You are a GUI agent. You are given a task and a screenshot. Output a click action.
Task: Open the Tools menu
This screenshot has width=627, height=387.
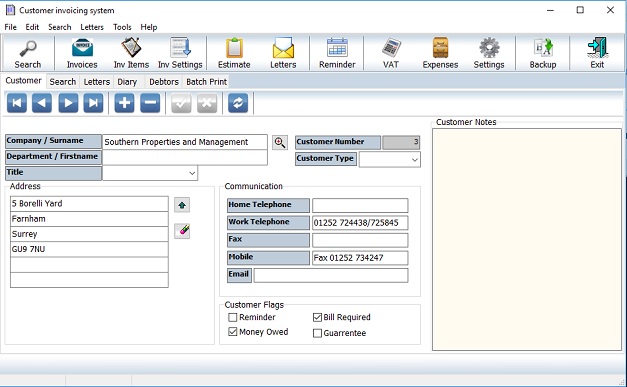[122, 27]
